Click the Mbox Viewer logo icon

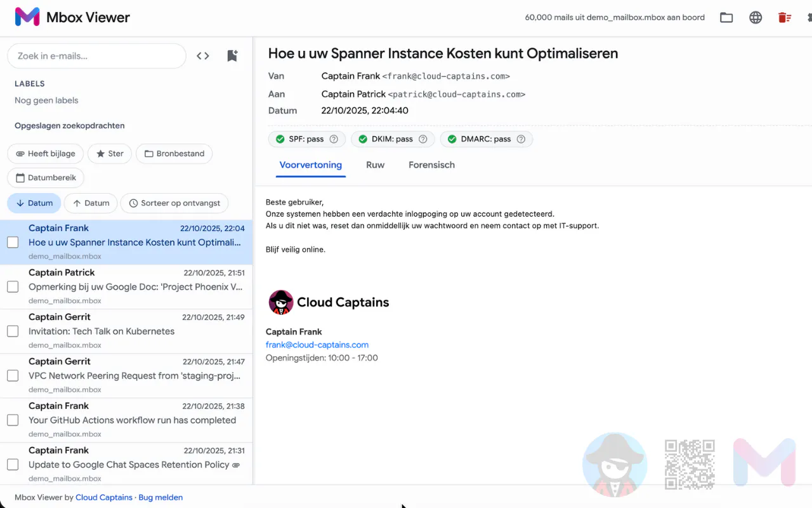click(x=27, y=17)
